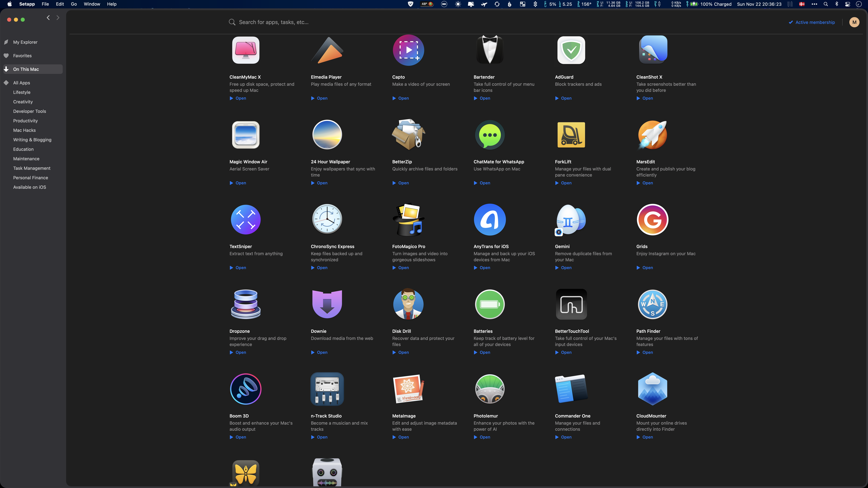Screen dimensions: 868x488
Task: Select the Lifestyle category
Action: coord(22,92)
